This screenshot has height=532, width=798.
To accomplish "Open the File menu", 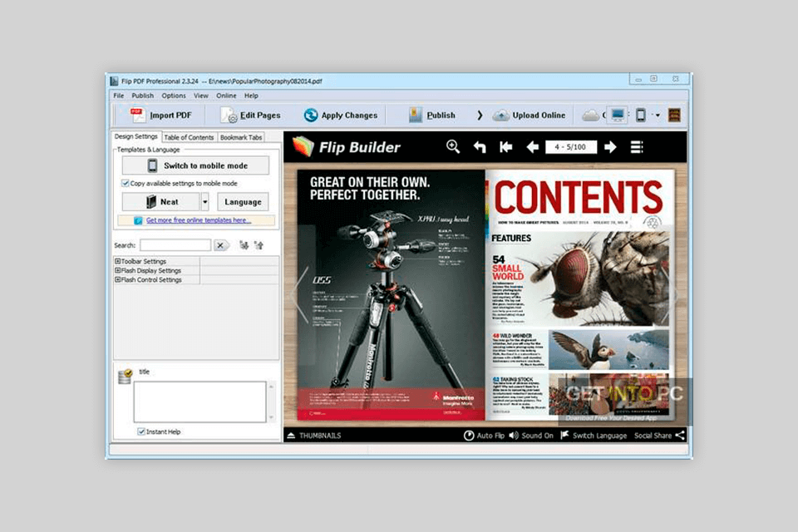I will click(x=119, y=96).
